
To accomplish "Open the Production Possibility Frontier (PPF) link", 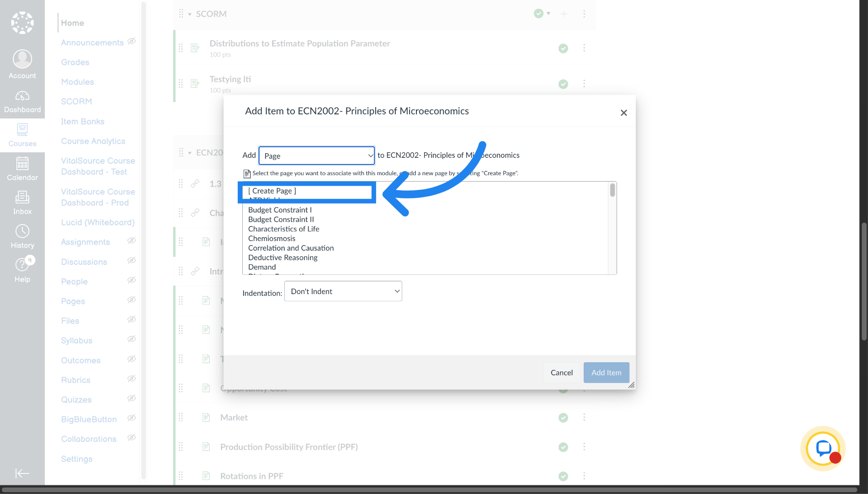I will pyautogui.click(x=289, y=447).
